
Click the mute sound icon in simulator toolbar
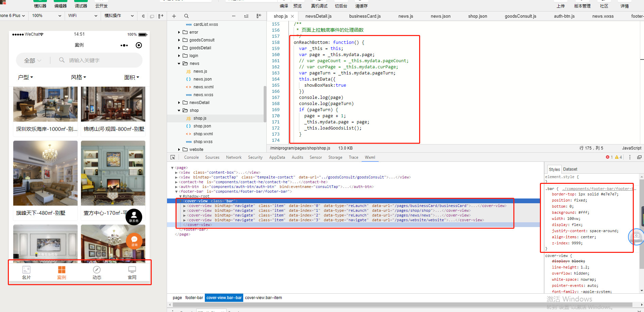tap(143, 16)
